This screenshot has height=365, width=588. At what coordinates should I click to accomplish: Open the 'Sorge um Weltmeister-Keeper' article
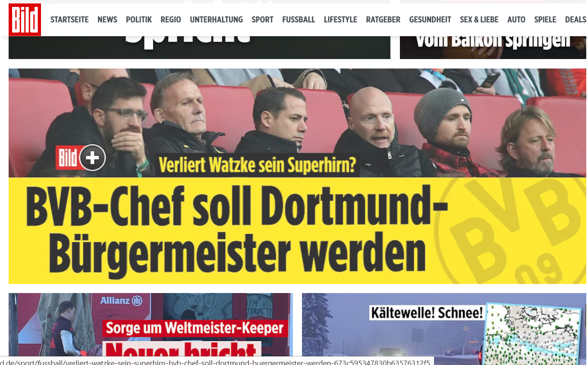coord(195,328)
